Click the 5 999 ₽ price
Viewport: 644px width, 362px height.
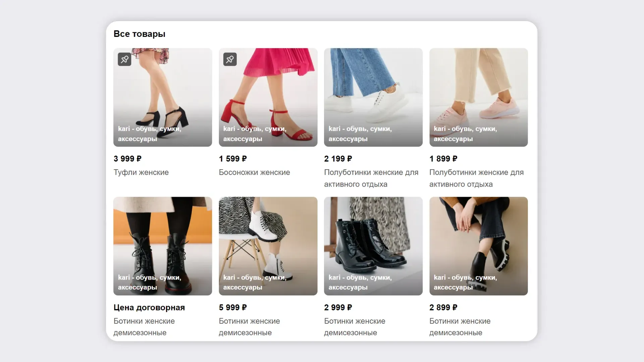[x=232, y=307]
